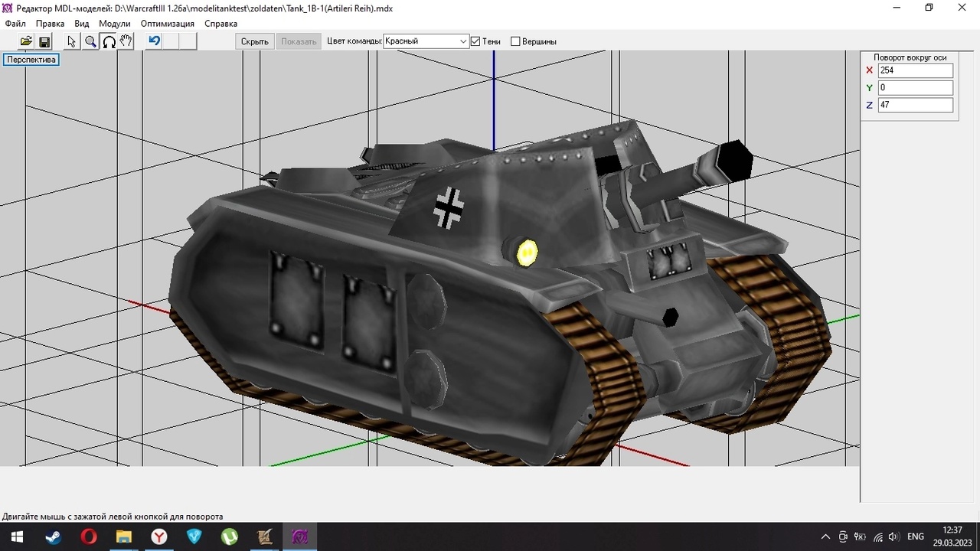Open the Правка menu
Screen dimensions: 980x551
(51, 24)
